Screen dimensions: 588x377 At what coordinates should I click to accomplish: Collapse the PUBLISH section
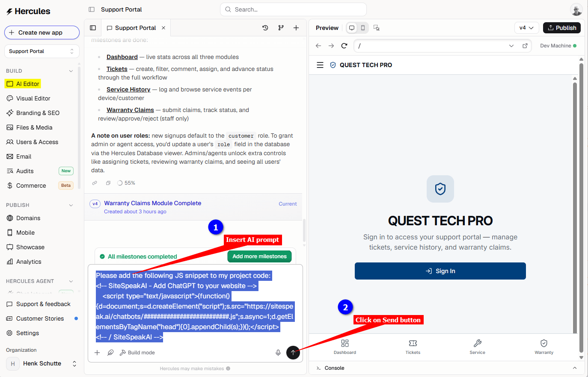[71, 205]
